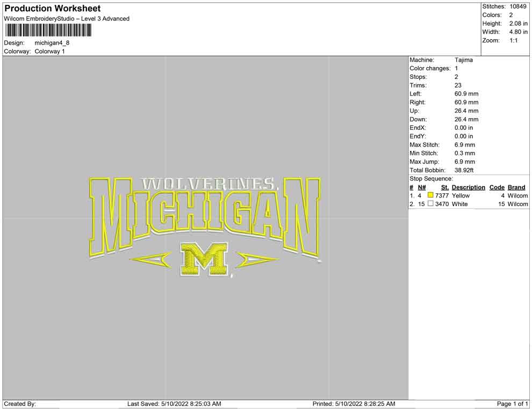Click the 'Description' column header
The height and width of the screenshot is (409, 532).
click(468, 187)
